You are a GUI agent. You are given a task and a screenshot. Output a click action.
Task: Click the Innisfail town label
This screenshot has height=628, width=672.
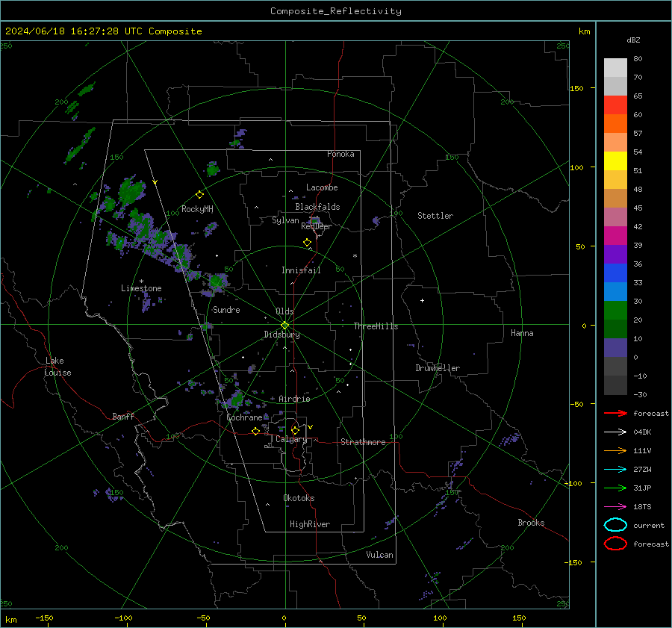point(301,270)
